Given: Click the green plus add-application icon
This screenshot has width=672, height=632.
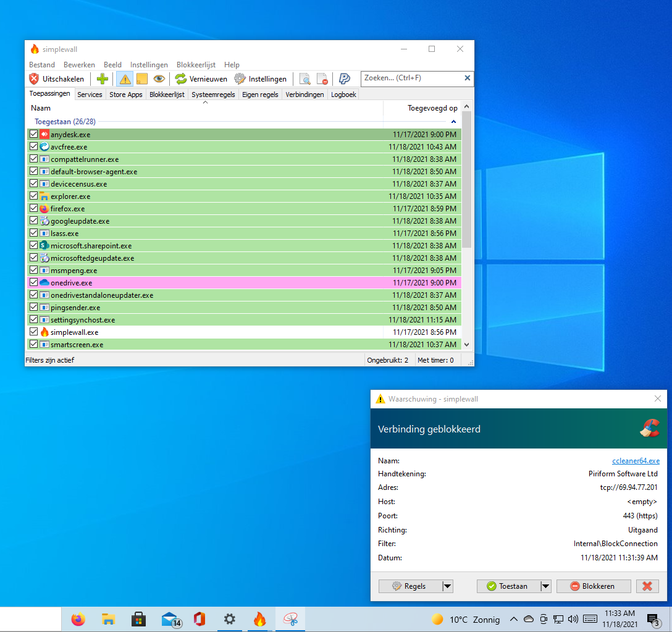Looking at the screenshot, I should (x=103, y=79).
